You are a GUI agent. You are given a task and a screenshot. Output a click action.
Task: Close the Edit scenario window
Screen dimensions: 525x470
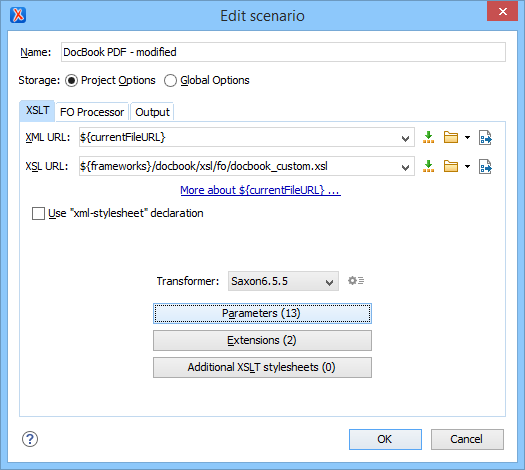coord(502,12)
